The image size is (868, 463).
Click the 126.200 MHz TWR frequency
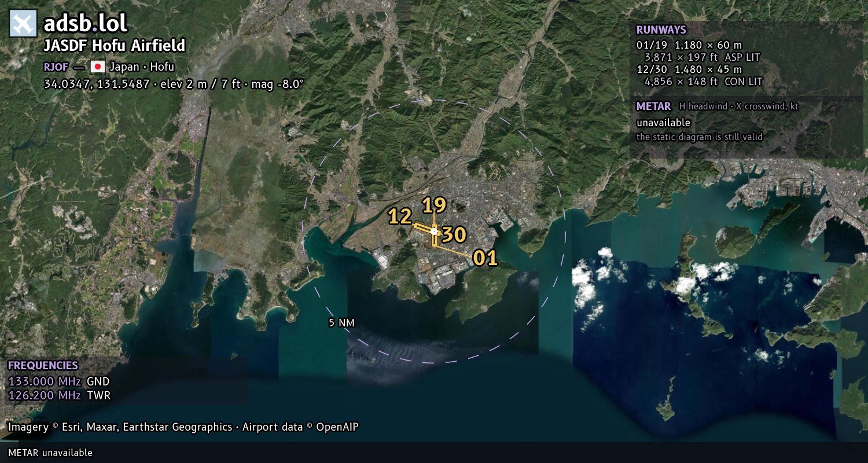coord(59,396)
